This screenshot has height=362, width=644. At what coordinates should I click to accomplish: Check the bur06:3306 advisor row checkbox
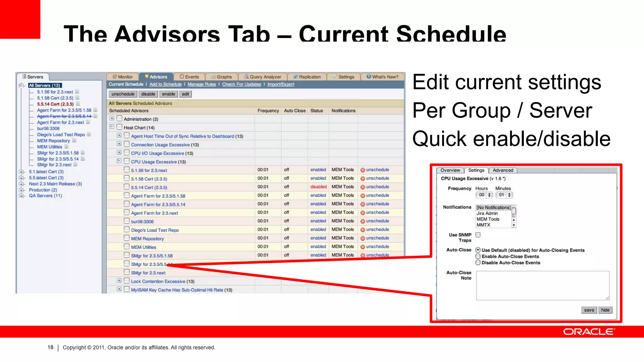pyautogui.click(x=127, y=221)
